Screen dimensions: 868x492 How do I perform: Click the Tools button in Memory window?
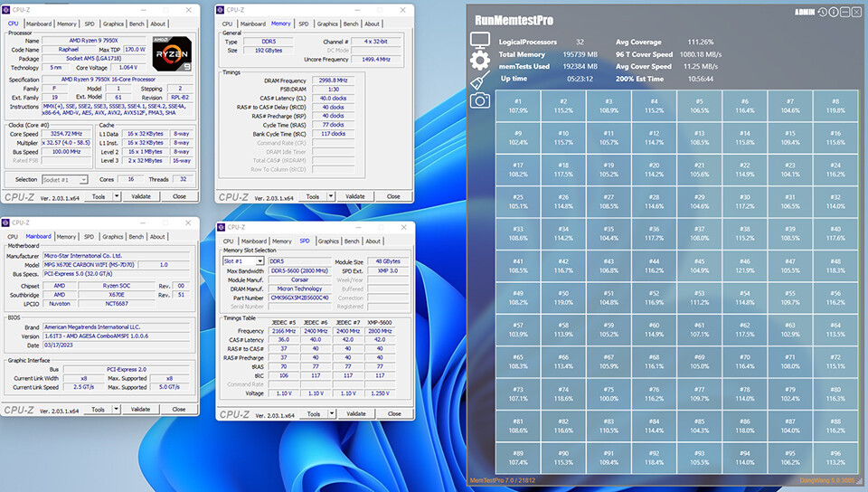(313, 196)
